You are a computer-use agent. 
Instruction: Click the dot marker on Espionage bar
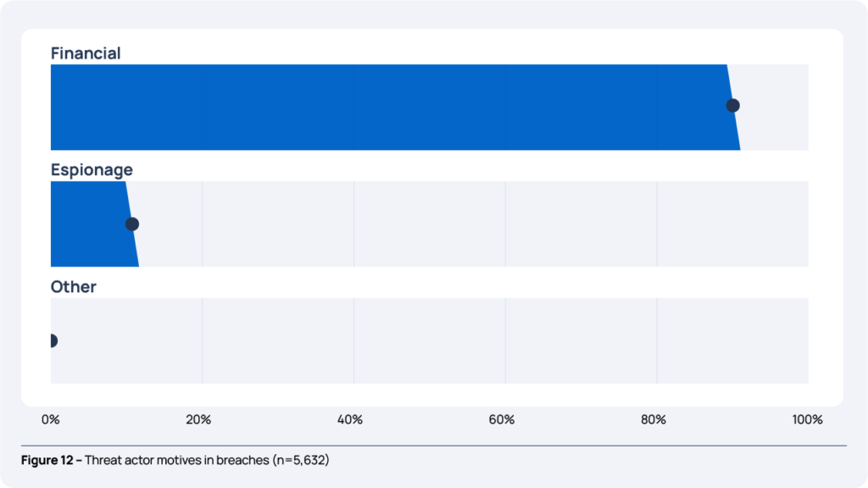click(131, 225)
